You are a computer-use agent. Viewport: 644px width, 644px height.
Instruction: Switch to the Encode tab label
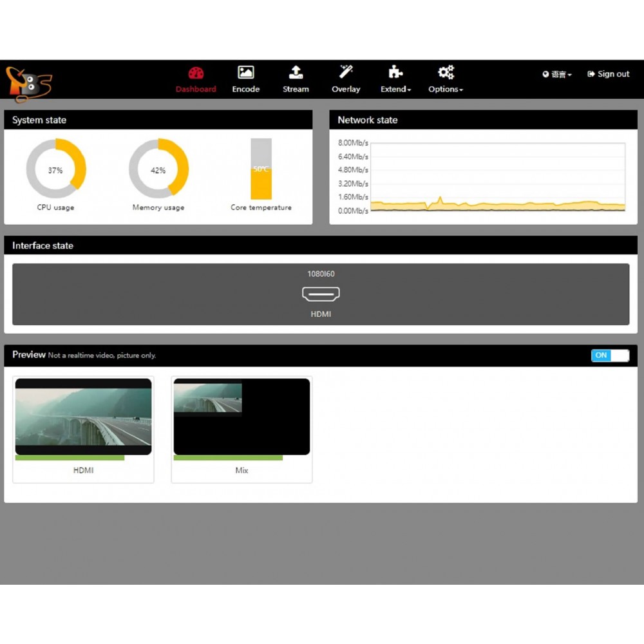point(245,90)
